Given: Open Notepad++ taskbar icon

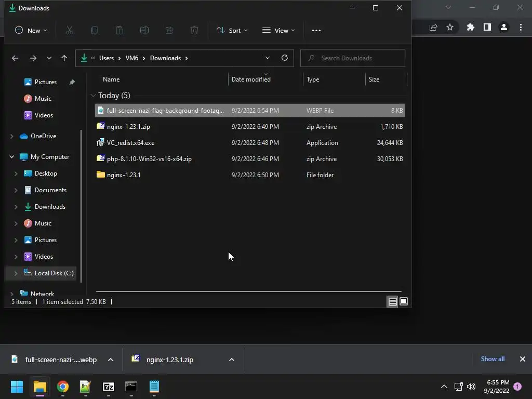Looking at the screenshot, I should pos(85,387).
